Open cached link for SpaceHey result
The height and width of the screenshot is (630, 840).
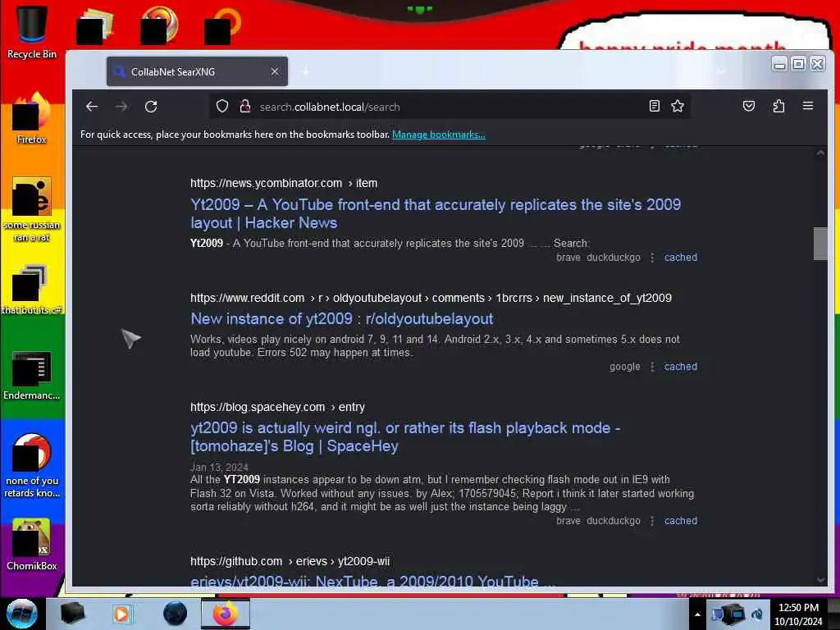tap(680, 521)
